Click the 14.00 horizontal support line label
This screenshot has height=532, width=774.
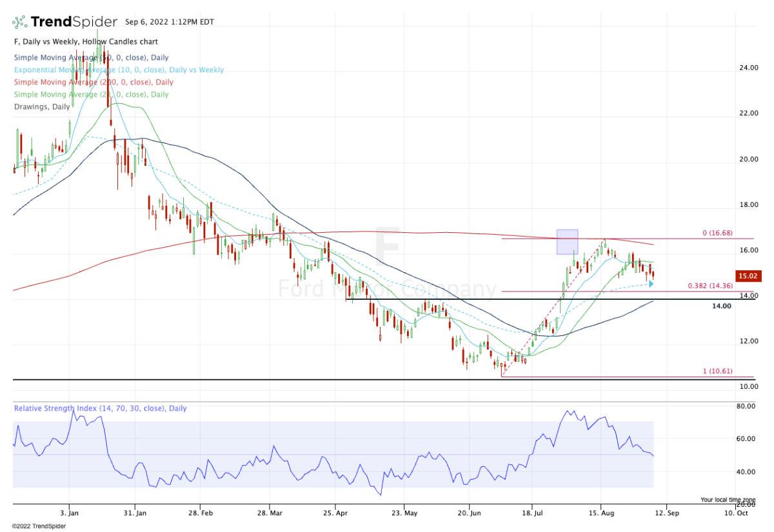(721, 306)
